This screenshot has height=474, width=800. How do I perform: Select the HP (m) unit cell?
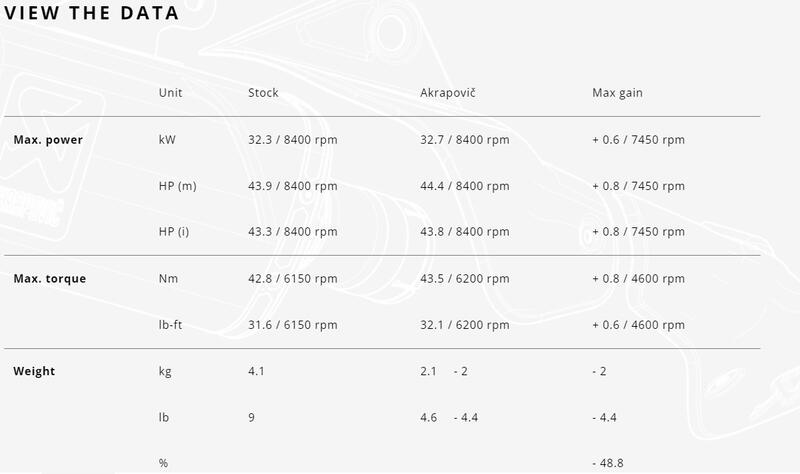point(178,186)
